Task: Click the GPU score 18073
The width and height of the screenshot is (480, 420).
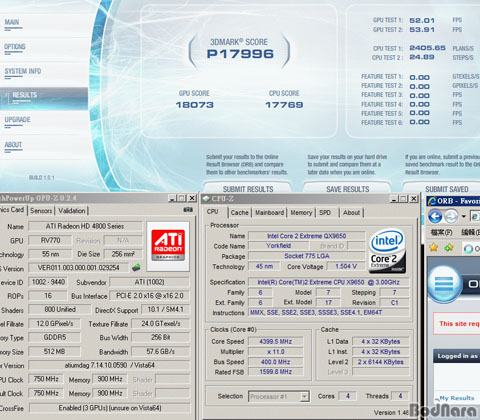Action: [195, 105]
